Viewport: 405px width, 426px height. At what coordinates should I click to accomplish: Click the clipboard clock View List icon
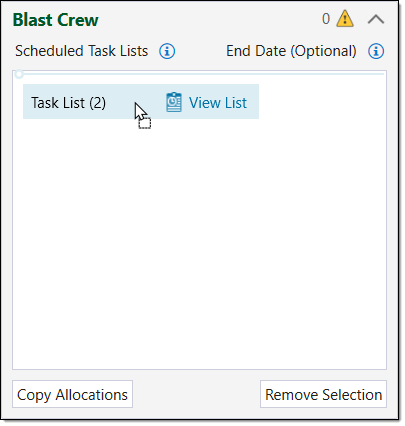[x=174, y=102]
